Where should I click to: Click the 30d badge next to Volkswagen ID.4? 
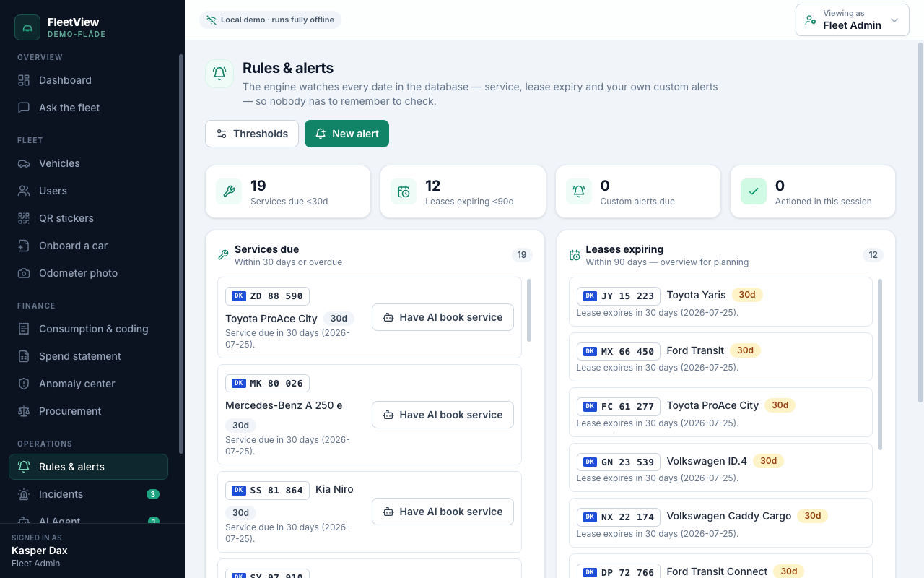click(x=769, y=461)
